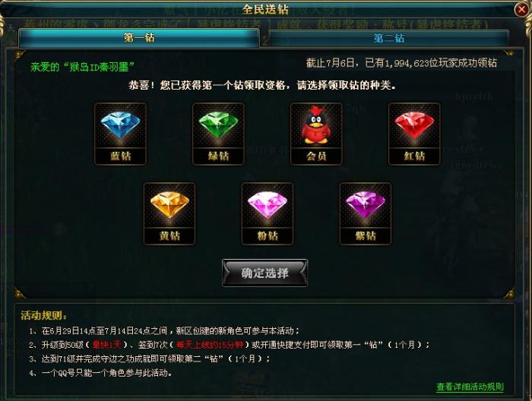Image resolution: width=532 pixels, height=401 pixels.
Task: Click the 绿钻 label under green gem
Action: pos(218,156)
